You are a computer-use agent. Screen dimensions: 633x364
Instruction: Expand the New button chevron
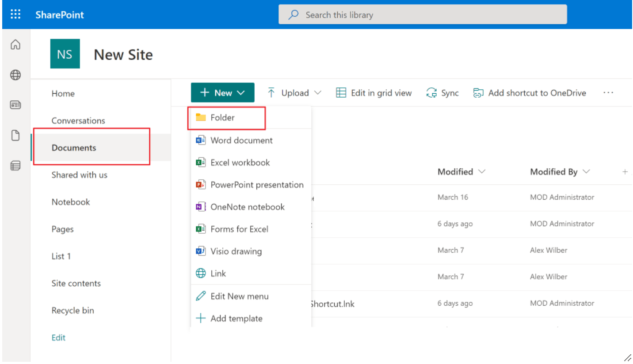[x=241, y=92]
